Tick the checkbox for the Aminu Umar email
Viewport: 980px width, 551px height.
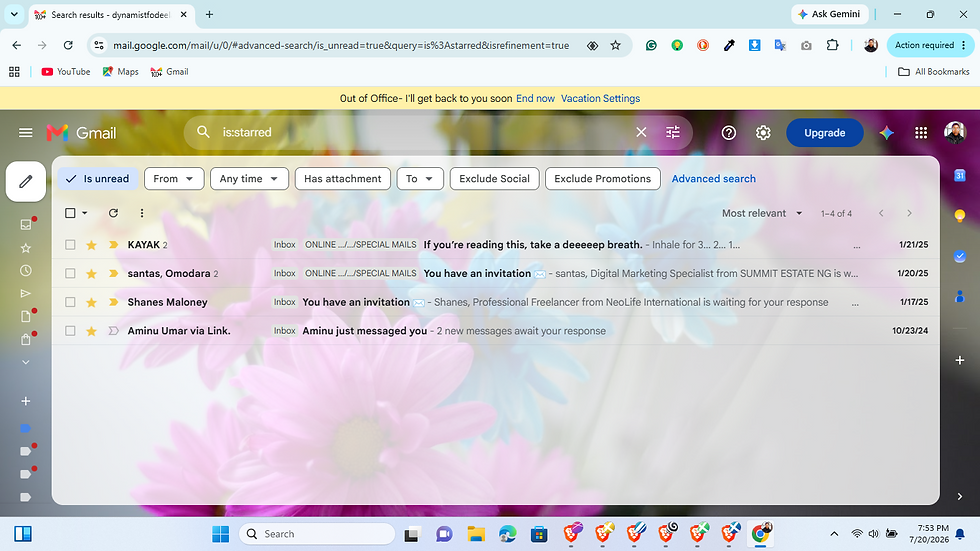coord(70,331)
